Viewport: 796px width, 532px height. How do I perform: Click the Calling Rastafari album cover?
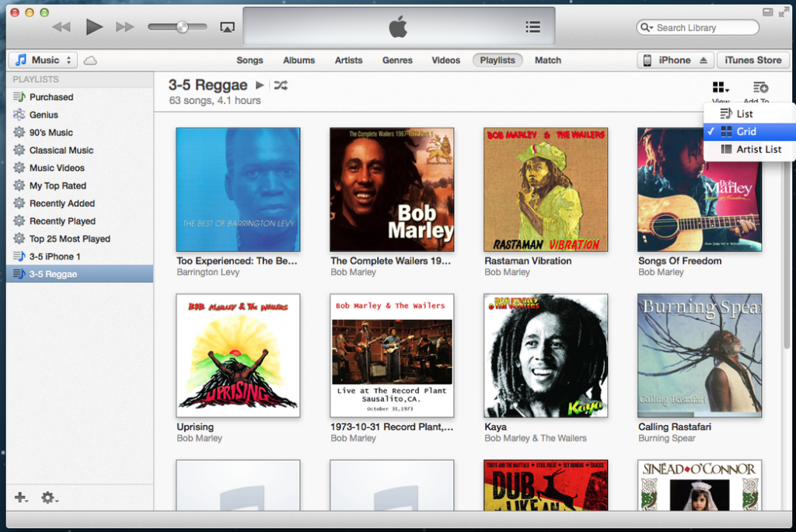pyautogui.click(x=700, y=356)
